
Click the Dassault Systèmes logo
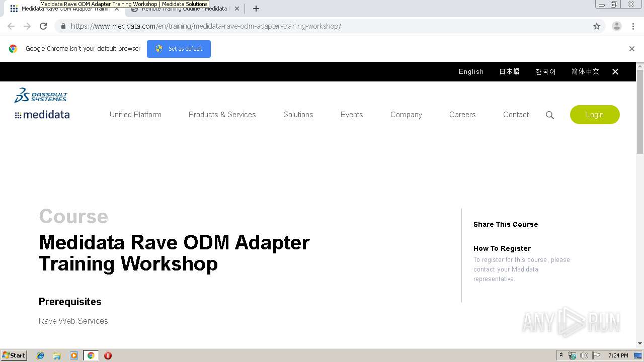coord(41,95)
